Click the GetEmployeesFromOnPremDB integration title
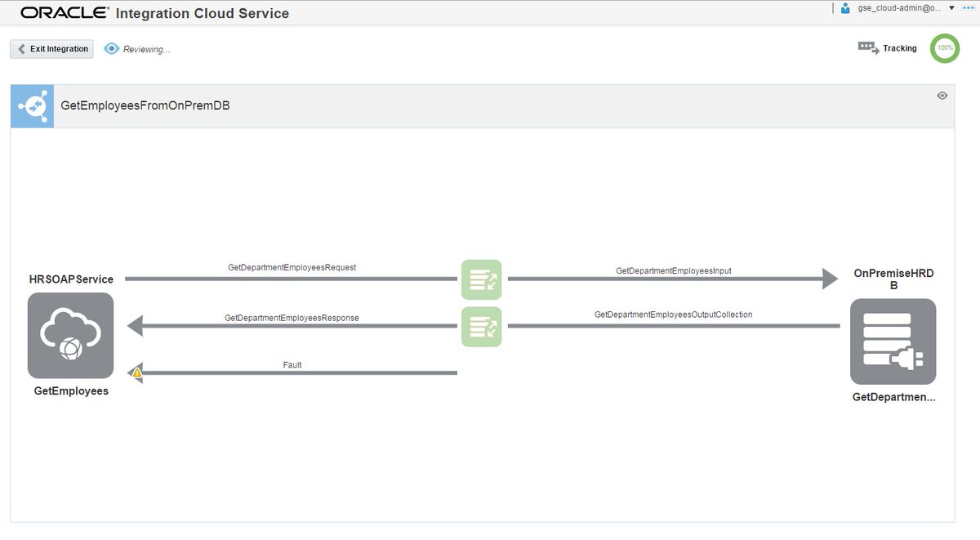The height and width of the screenshot is (540, 980). pos(145,105)
